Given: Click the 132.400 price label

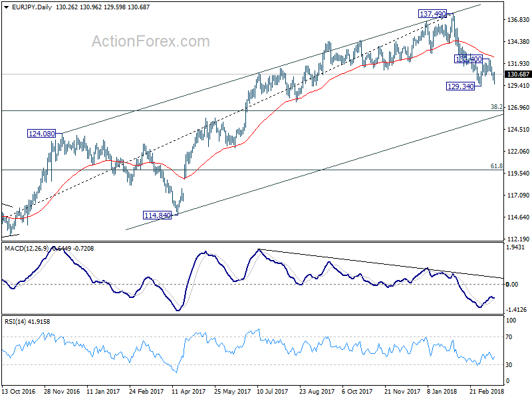Looking at the screenshot, I should (469, 59).
